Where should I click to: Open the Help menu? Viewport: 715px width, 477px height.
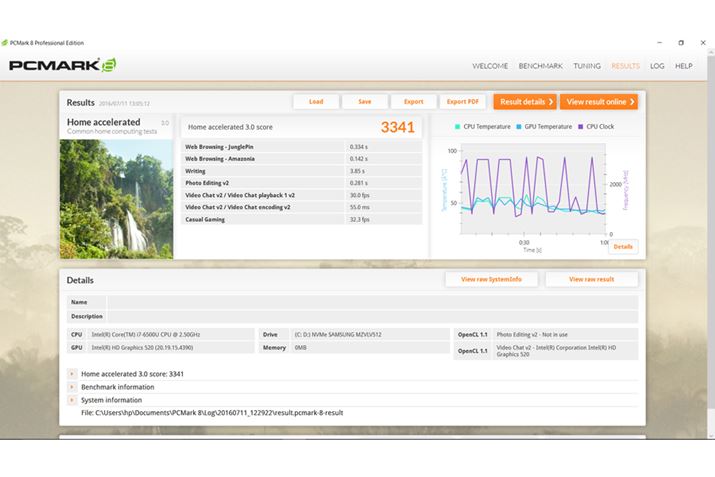(684, 66)
